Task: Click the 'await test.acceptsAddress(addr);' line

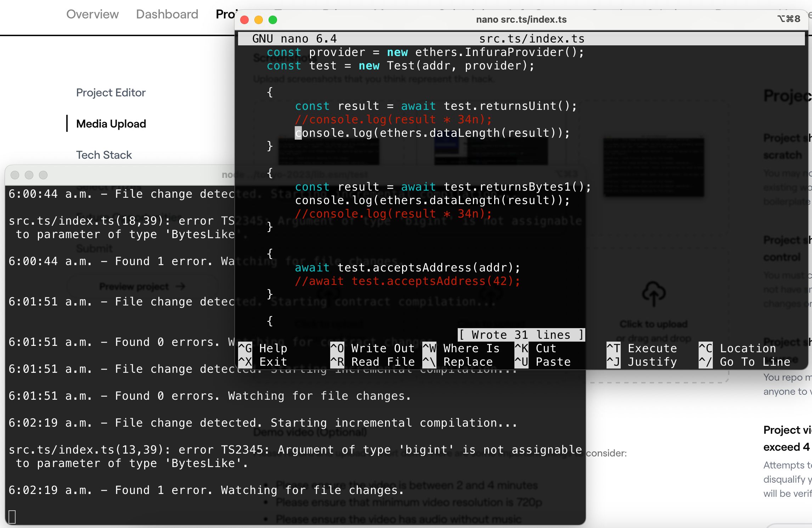Action: pyautogui.click(x=407, y=268)
